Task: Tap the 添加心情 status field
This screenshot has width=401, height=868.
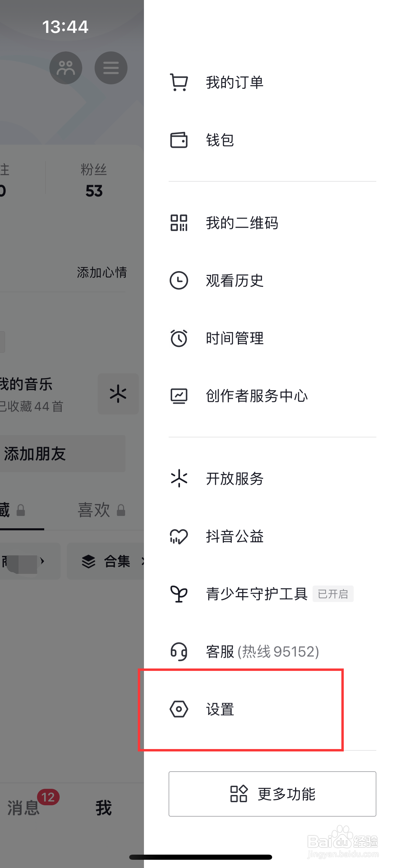Action: coord(101,272)
